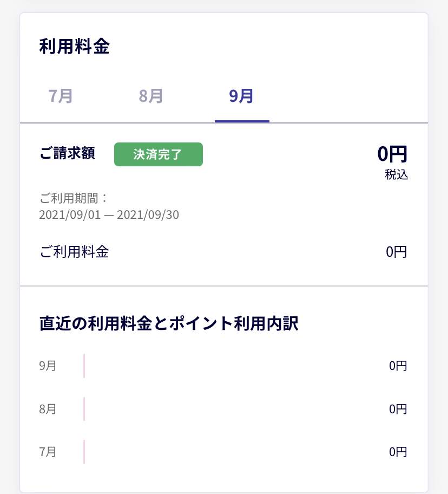Click the 0円 amount beside ご利用料金

click(396, 252)
